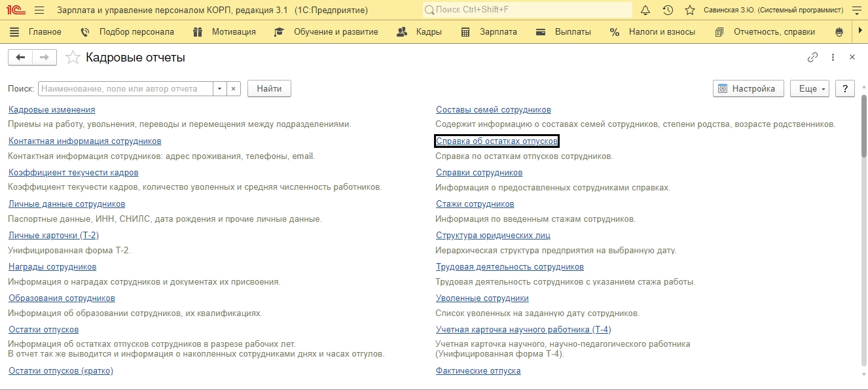Open the Обучение и развитие section
The width and height of the screenshot is (868, 390).
326,31
